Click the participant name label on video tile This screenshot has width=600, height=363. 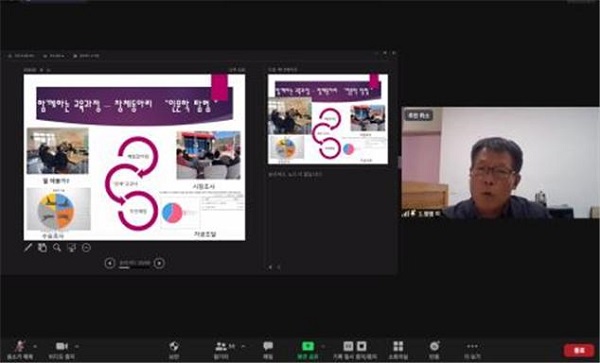click(x=422, y=213)
